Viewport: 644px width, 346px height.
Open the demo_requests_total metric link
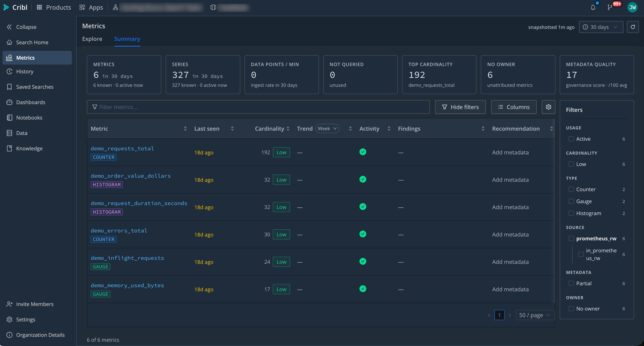(x=122, y=148)
